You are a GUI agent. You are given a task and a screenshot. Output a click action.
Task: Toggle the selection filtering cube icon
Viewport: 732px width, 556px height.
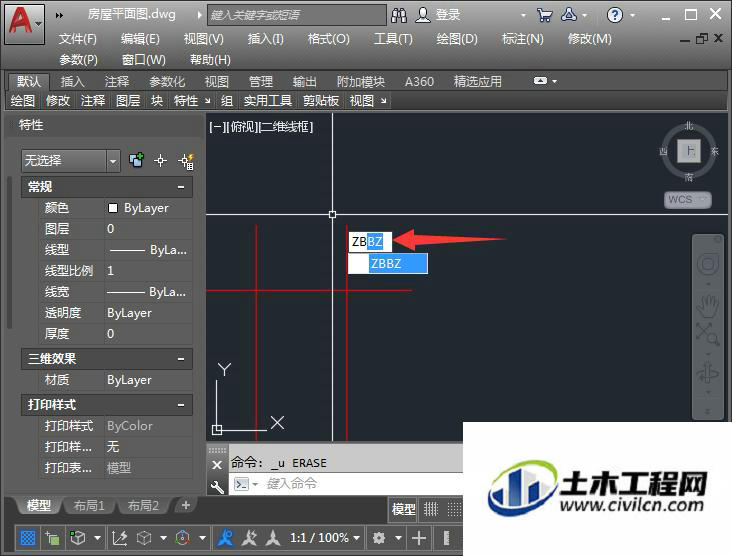click(x=144, y=538)
